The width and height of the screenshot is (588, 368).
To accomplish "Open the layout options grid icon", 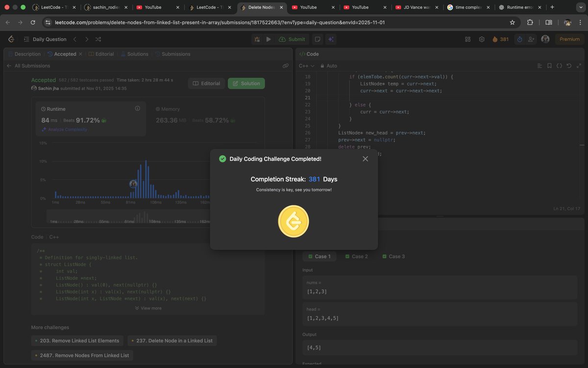I will 468,39.
